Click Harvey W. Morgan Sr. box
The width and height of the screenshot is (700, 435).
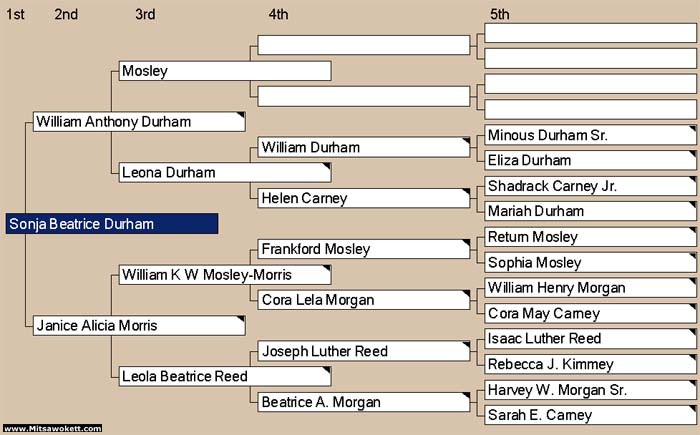tap(591, 390)
